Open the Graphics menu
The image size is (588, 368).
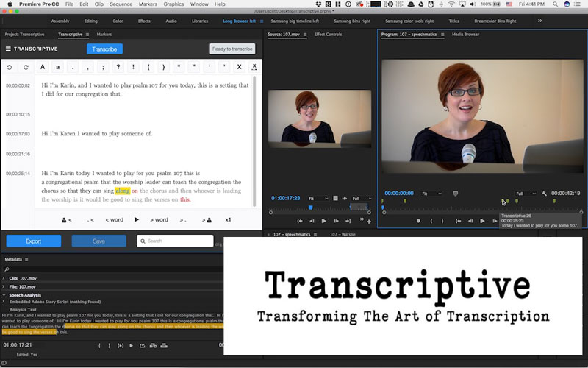pos(173,4)
